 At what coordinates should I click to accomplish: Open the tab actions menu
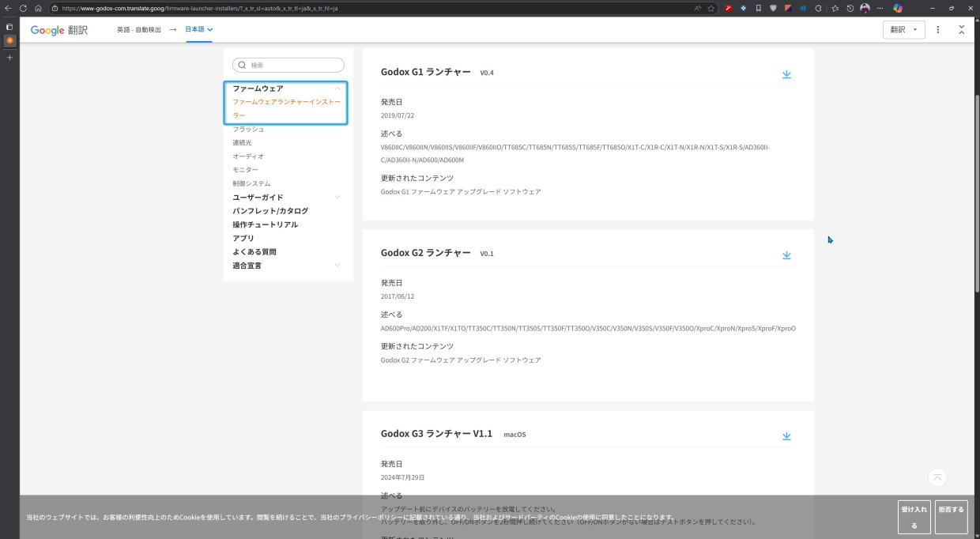(x=9, y=26)
